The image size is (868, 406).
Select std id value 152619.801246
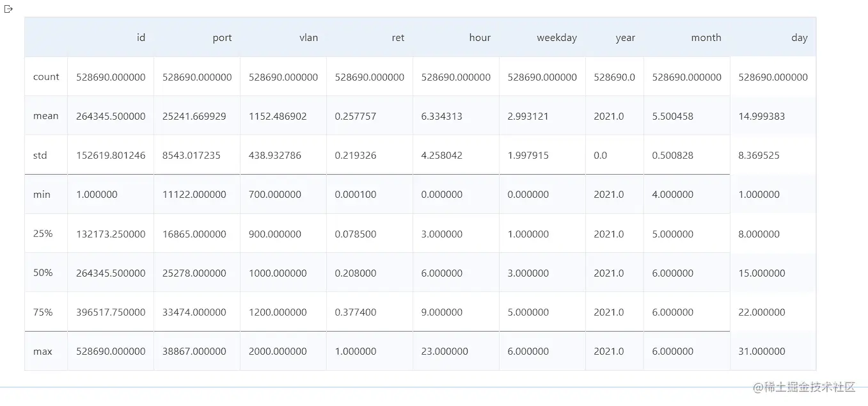111,156
